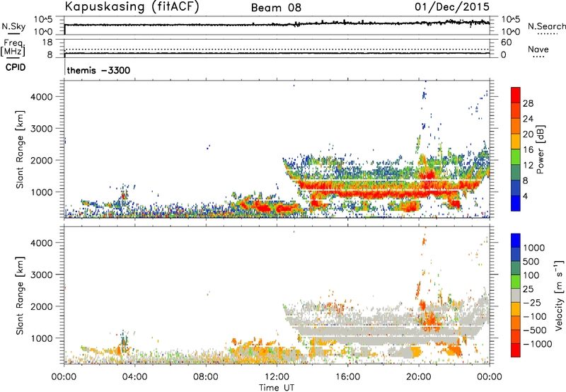
Task: Click the '28' label on power colorbar
Action: click(528, 103)
